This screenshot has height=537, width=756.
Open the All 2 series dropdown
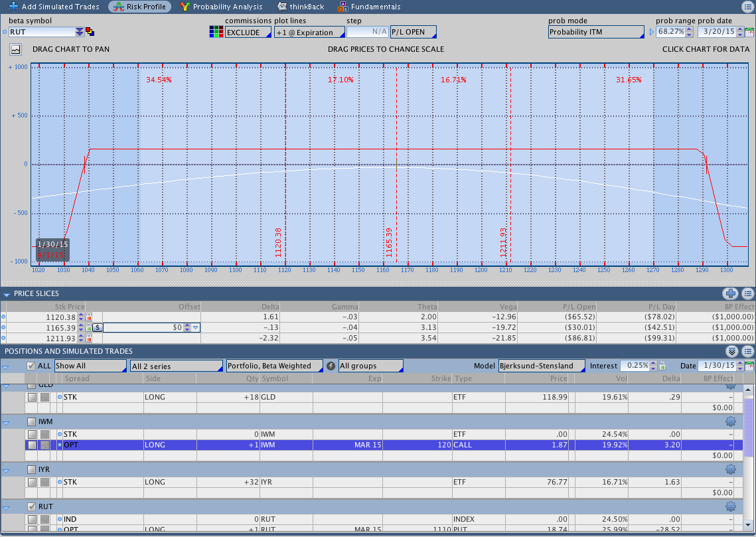(x=177, y=366)
